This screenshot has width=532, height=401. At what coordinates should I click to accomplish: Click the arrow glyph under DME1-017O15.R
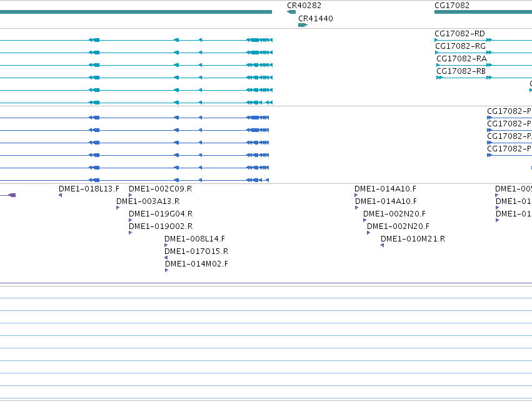coord(166,258)
